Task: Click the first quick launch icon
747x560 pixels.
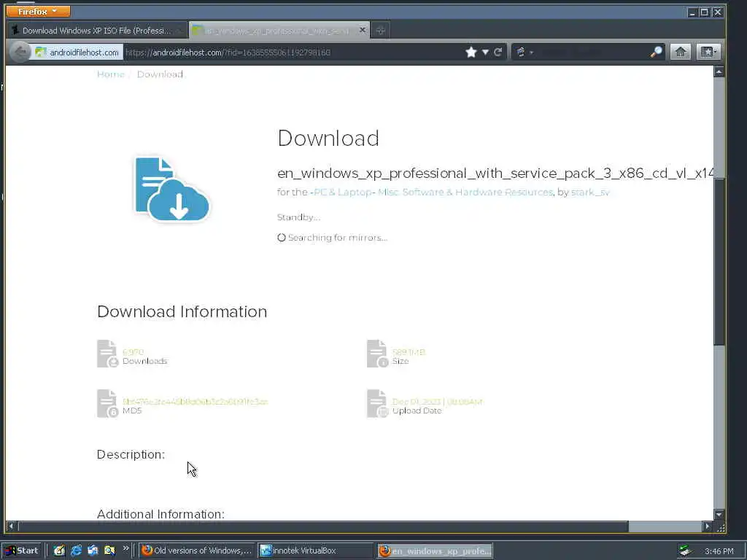Action: tap(59, 551)
